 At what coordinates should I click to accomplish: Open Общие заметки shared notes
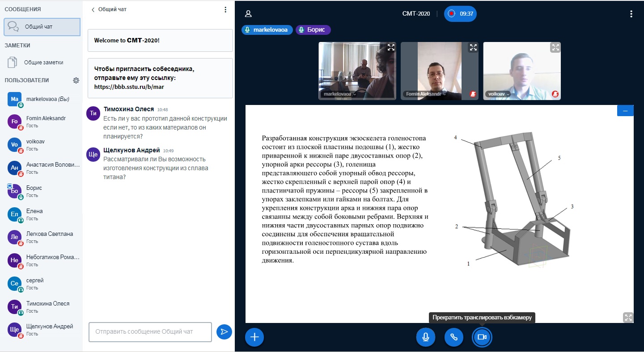tap(43, 63)
